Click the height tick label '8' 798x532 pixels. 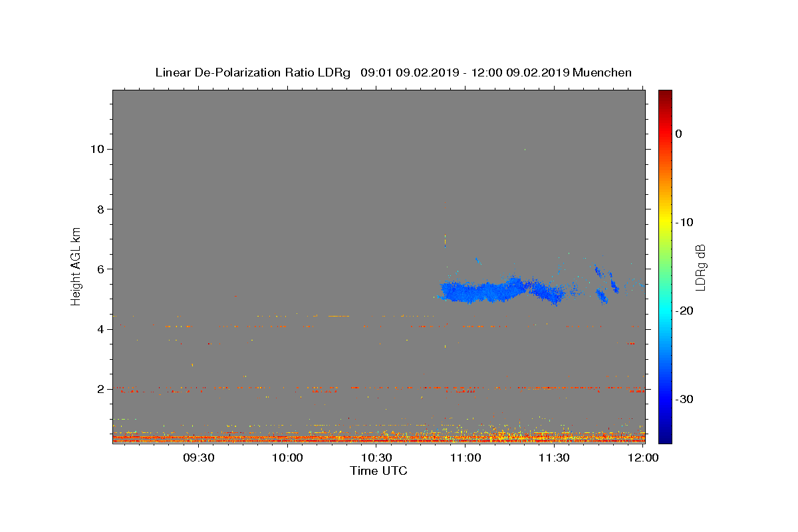[101, 209]
